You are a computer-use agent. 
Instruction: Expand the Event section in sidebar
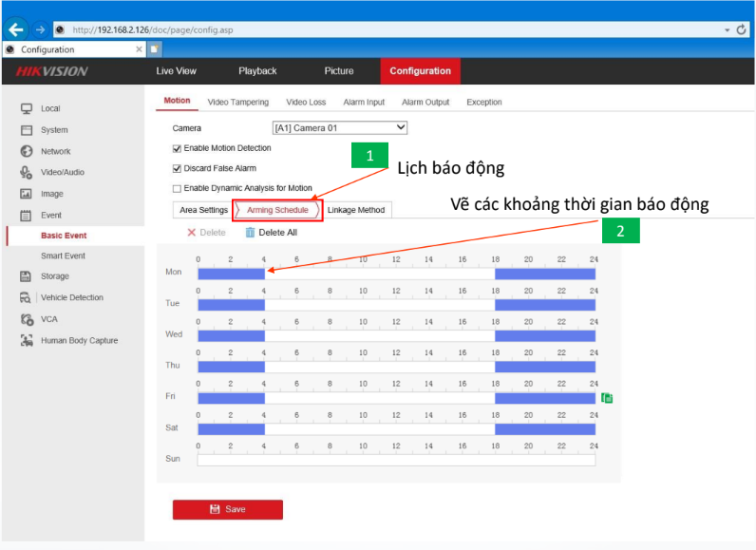pos(51,216)
